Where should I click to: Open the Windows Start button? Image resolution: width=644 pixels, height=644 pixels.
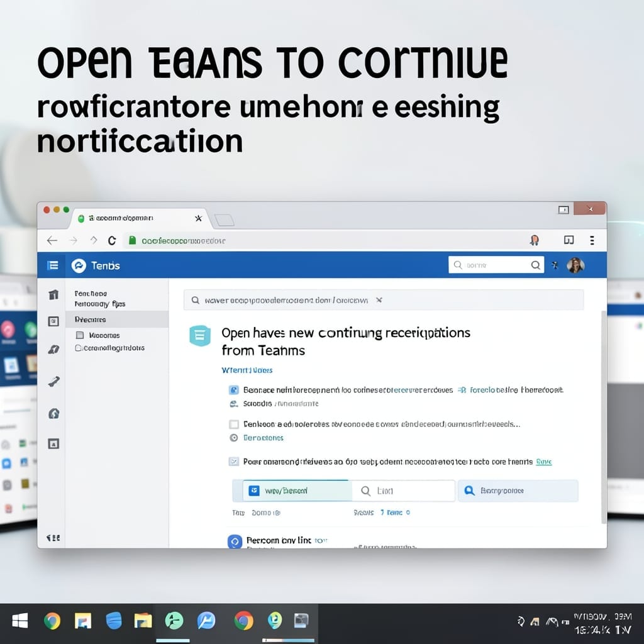click(x=19, y=621)
